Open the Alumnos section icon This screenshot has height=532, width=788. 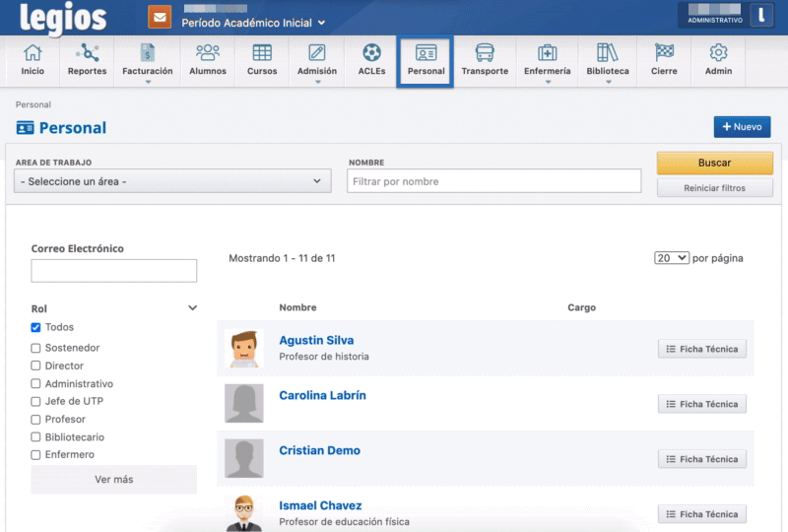[208, 59]
